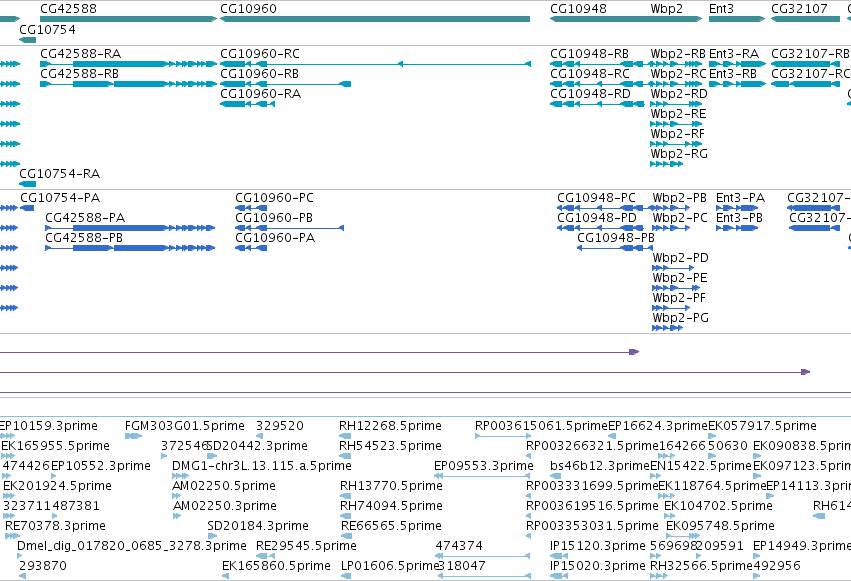
Task: Open protein CG10948-PB
Action: 616,238
